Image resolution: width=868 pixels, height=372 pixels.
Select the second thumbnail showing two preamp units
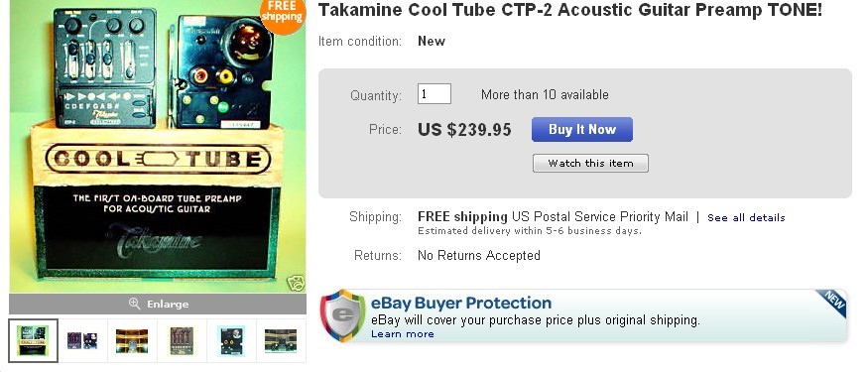pyautogui.click(x=82, y=340)
